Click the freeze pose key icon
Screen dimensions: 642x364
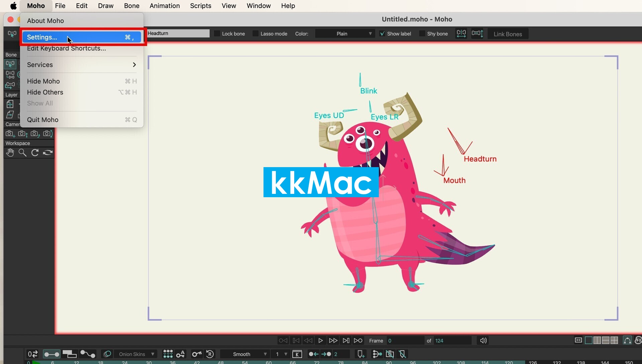197,354
